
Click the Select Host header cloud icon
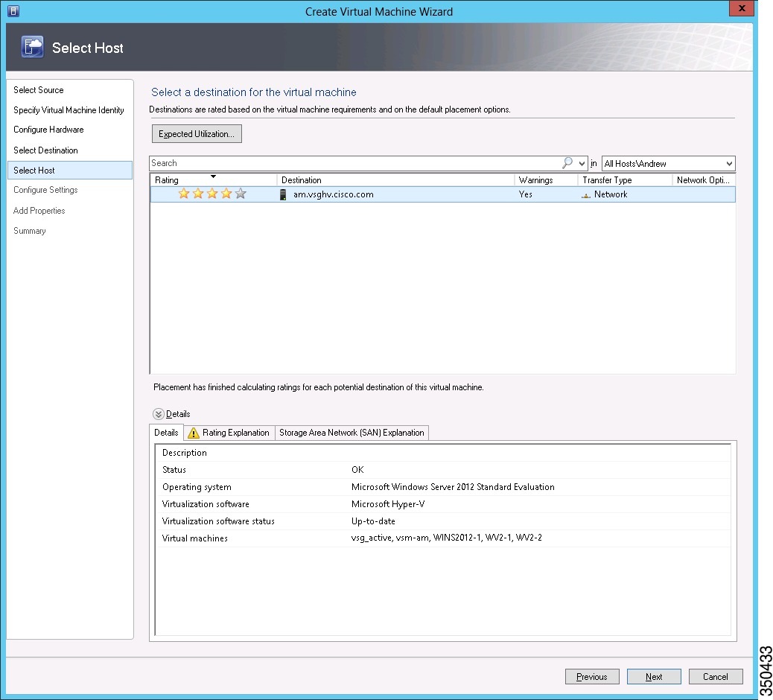click(x=33, y=48)
